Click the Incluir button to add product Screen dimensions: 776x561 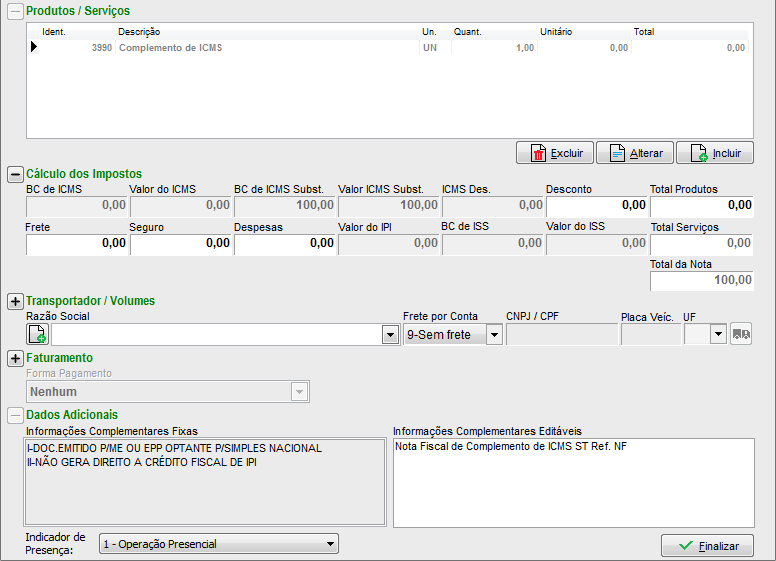tap(714, 153)
